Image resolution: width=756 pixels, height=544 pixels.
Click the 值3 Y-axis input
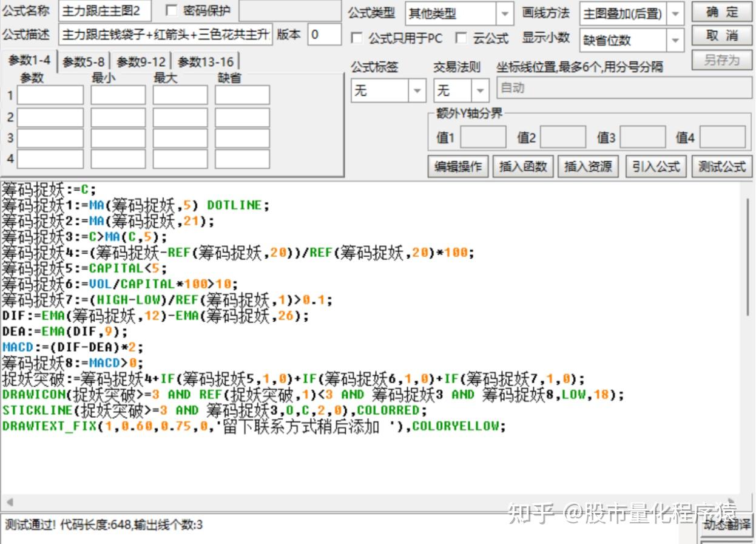[643, 137]
